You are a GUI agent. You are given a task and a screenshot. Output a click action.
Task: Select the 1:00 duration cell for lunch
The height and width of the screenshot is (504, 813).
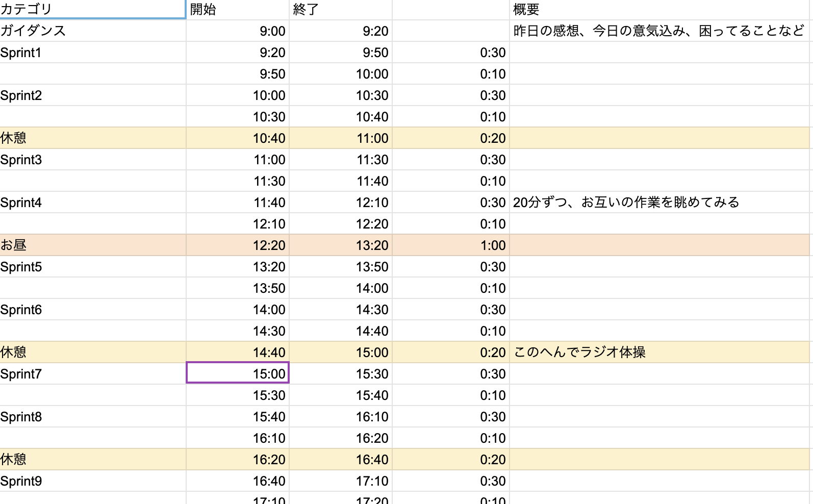pyautogui.click(x=450, y=245)
